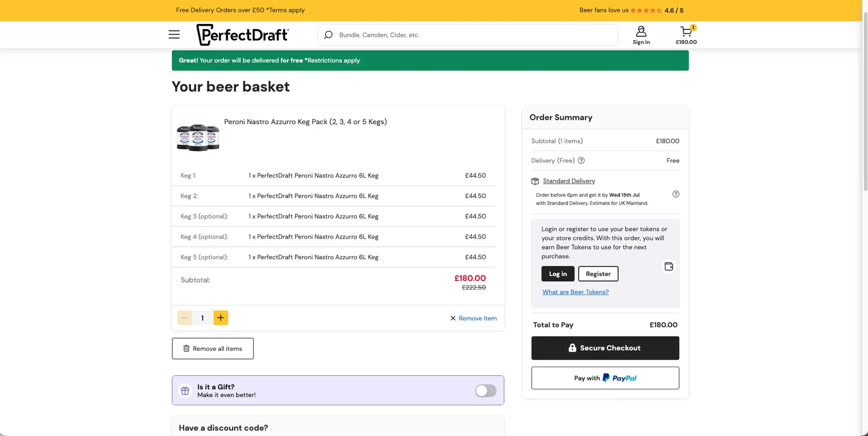The image size is (868, 436).
Task: Click Secure Checkout button
Action: coord(605,348)
